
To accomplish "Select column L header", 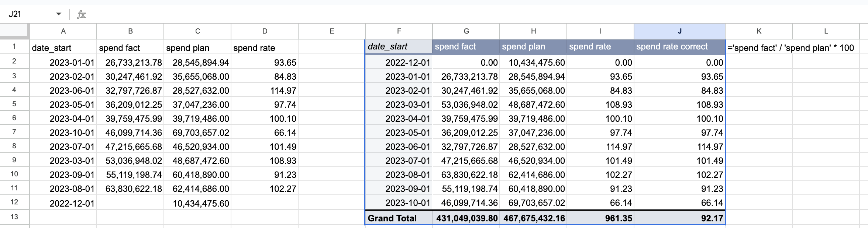I will point(826,31).
